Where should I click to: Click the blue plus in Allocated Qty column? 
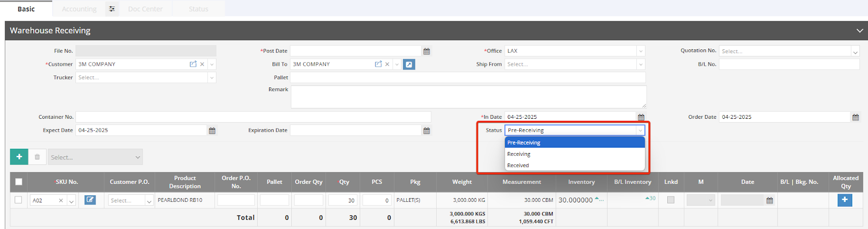845,200
